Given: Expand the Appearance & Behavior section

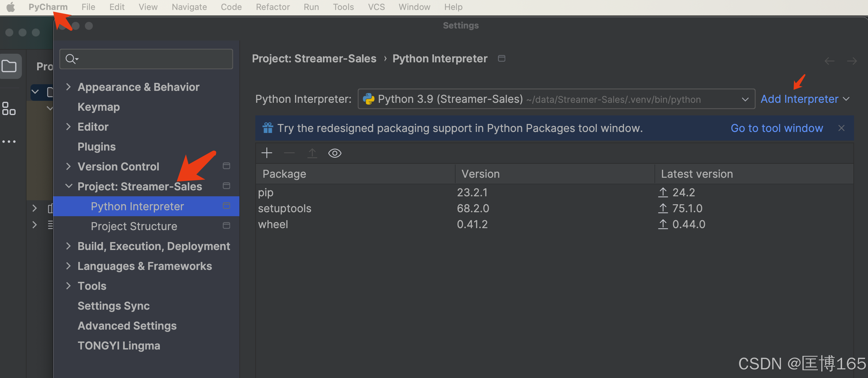Looking at the screenshot, I should pyautogui.click(x=68, y=87).
